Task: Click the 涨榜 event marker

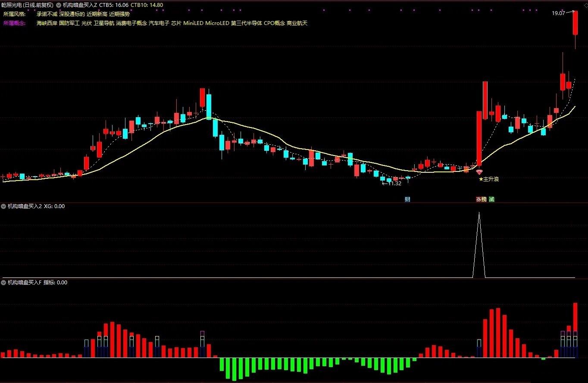Action: point(481,199)
